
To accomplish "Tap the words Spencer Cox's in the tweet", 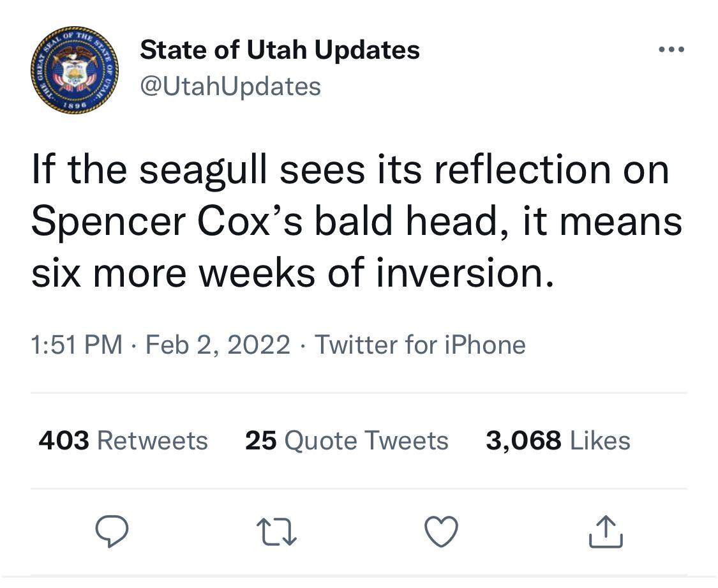I will [167, 222].
